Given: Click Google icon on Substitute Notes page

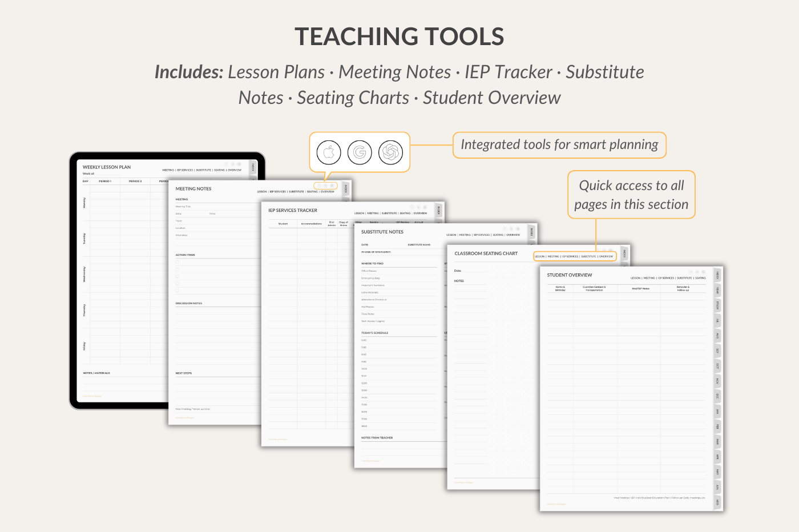Looking at the screenshot, I should pyautogui.click(x=511, y=229).
